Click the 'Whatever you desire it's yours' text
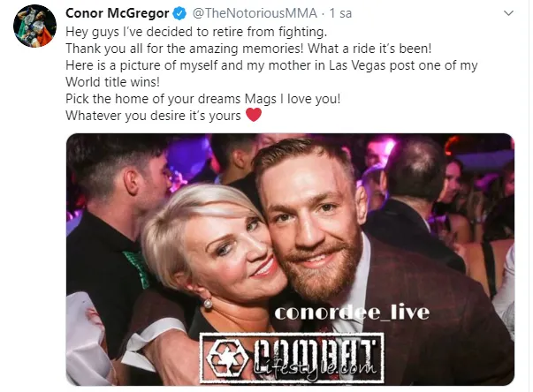The height and width of the screenshot is (392, 533). coord(153,116)
